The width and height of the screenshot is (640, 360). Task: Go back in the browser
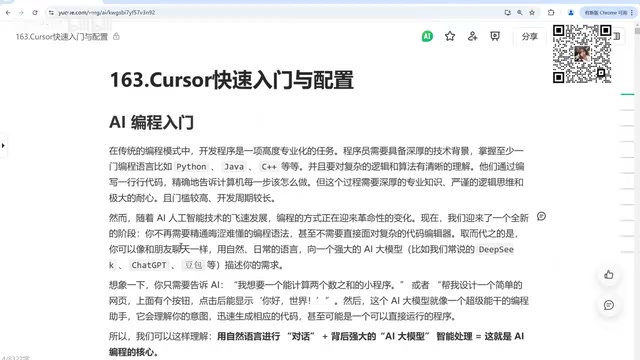[8, 13]
